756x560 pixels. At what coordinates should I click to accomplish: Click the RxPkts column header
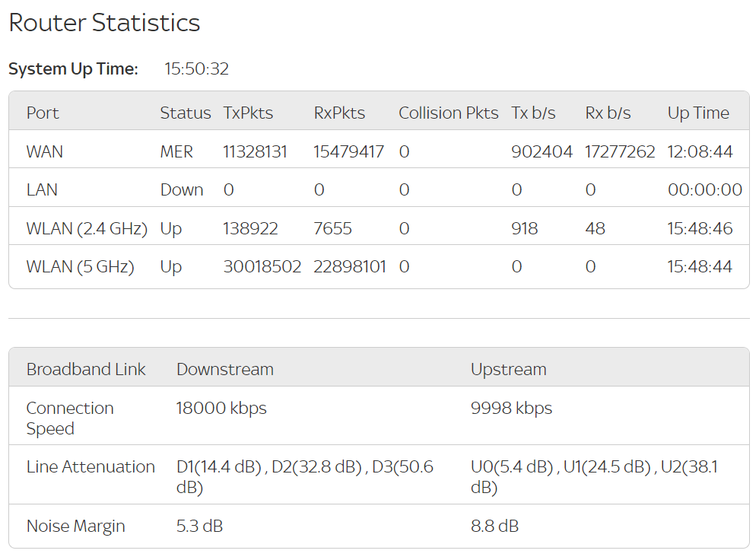click(x=339, y=113)
